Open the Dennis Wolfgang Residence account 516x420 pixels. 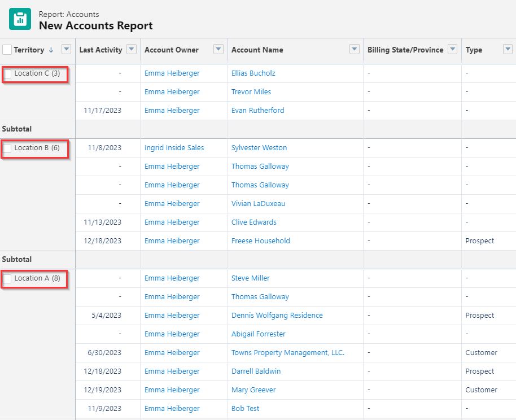[x=277, y=316]
